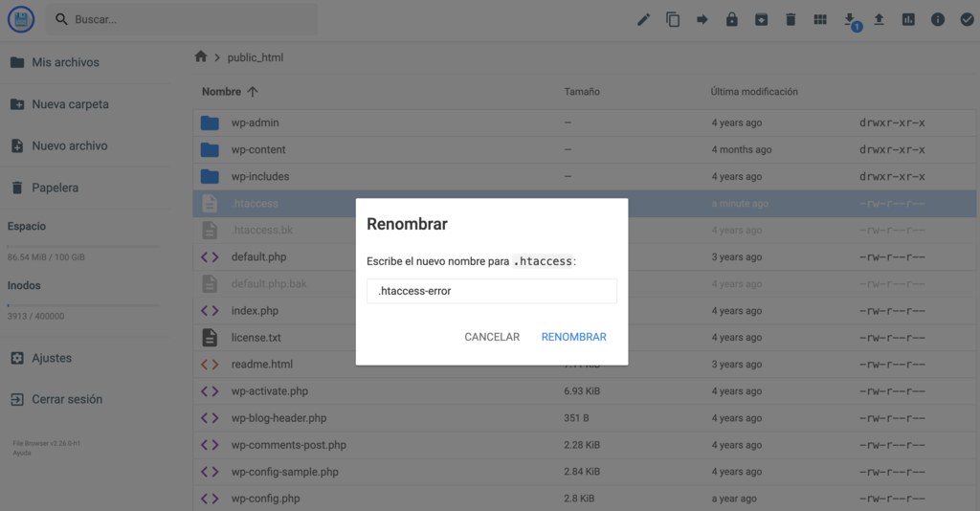Sort by Última modificación column header
The width and height of the screenshot is (980, 511).
pos(754,92)
